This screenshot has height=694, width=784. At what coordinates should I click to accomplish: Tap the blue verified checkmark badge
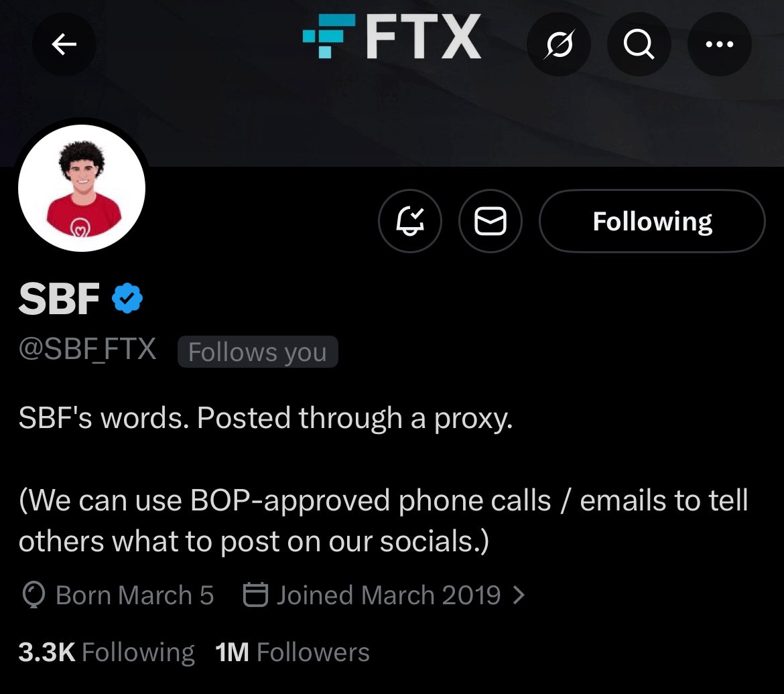[x=127, y=299]
